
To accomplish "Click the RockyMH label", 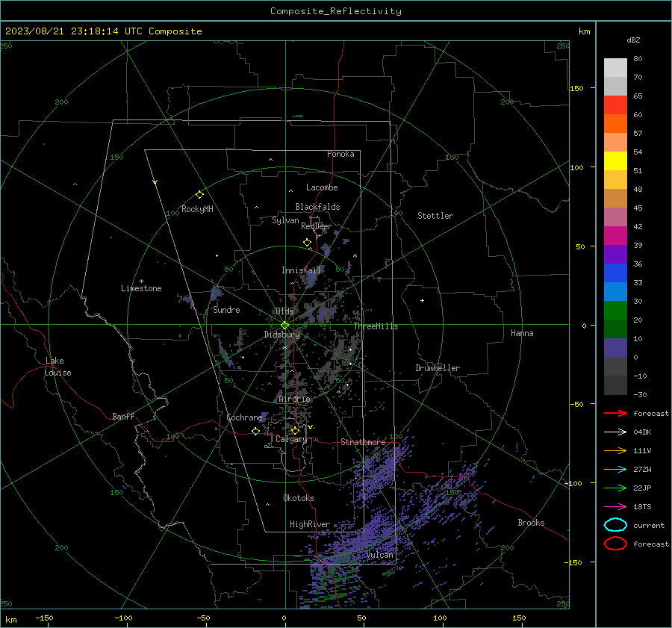I will [x=197, y=209].
